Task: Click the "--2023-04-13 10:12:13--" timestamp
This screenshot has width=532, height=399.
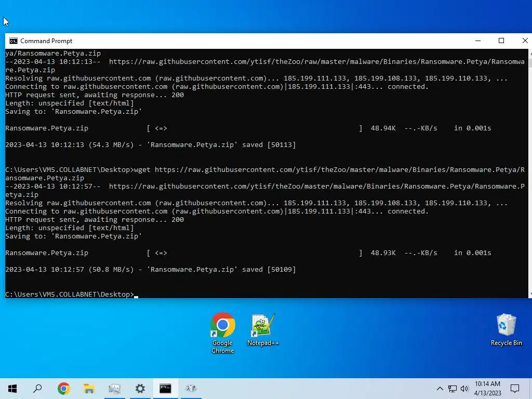Action: 52,62
